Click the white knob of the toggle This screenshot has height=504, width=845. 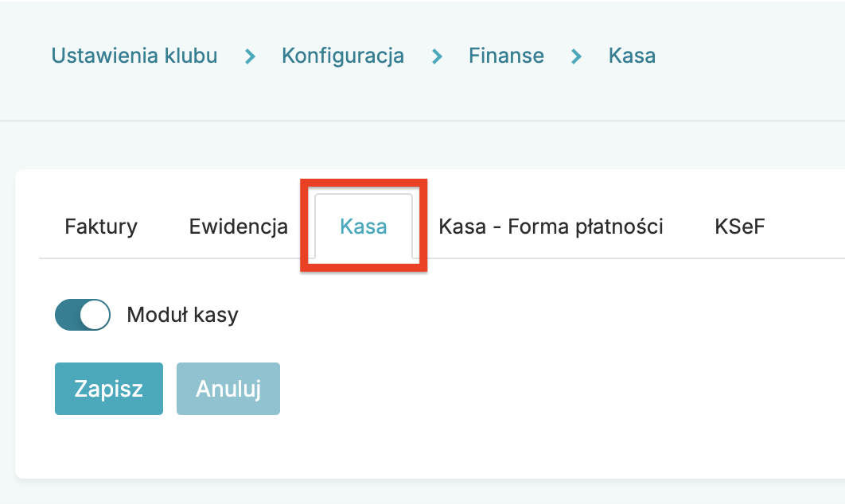tap(95, 315)
